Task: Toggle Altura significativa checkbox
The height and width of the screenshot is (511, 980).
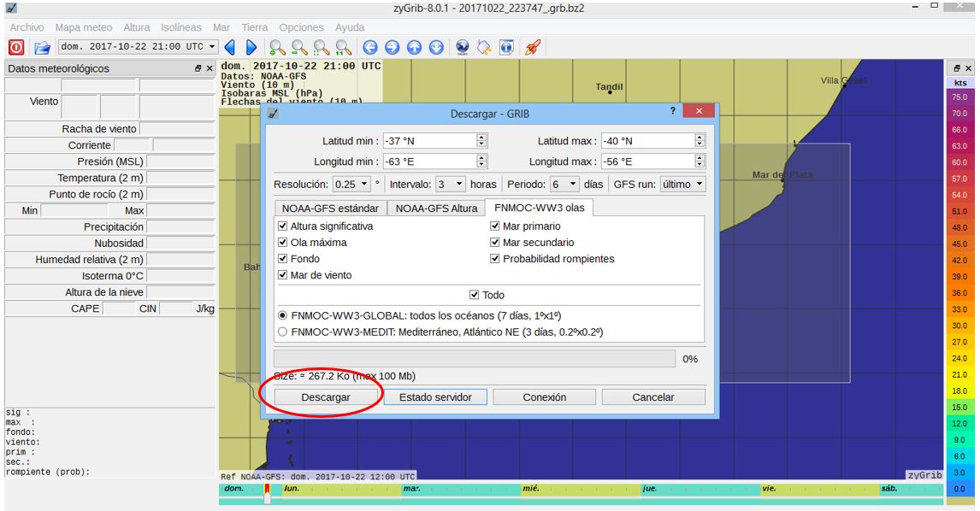Action: (282, 226)
